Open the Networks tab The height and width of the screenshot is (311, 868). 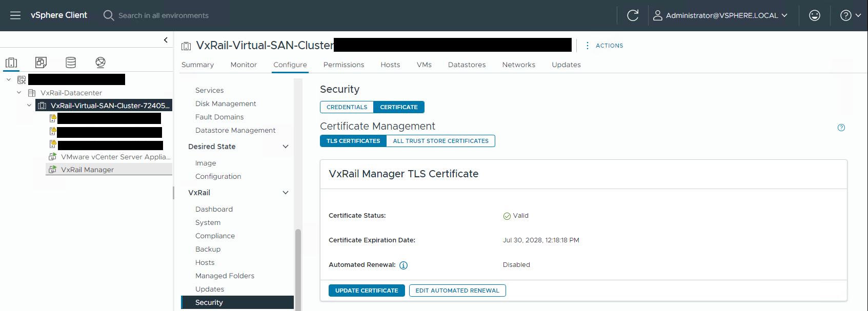(519, 65)
